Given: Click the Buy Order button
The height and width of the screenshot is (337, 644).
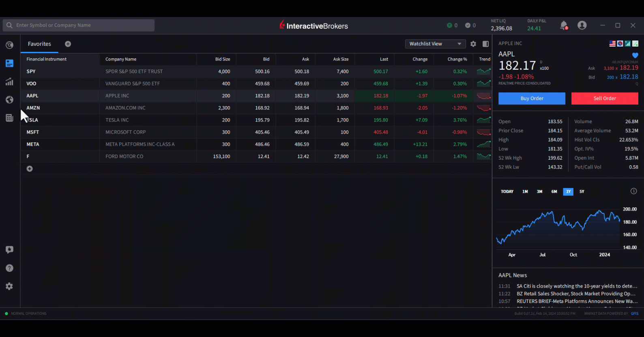Looking at the screenshot, I should [x=532, y=98].
